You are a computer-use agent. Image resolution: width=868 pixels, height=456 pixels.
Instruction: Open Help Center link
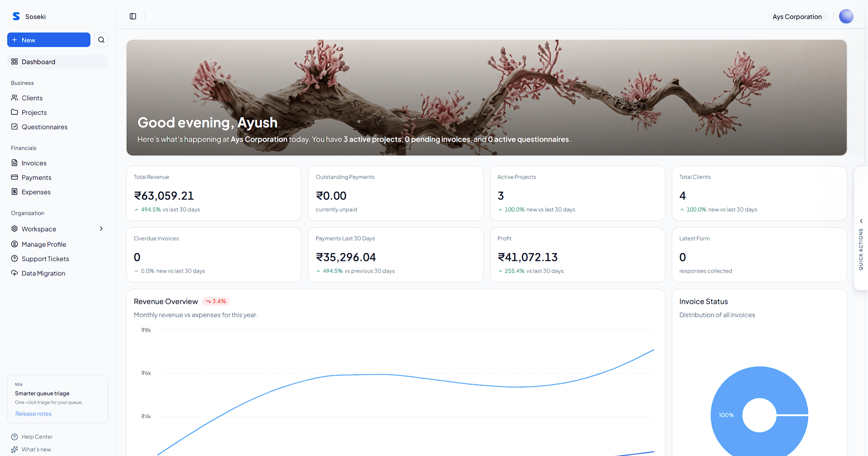click(x=37, y=437)
